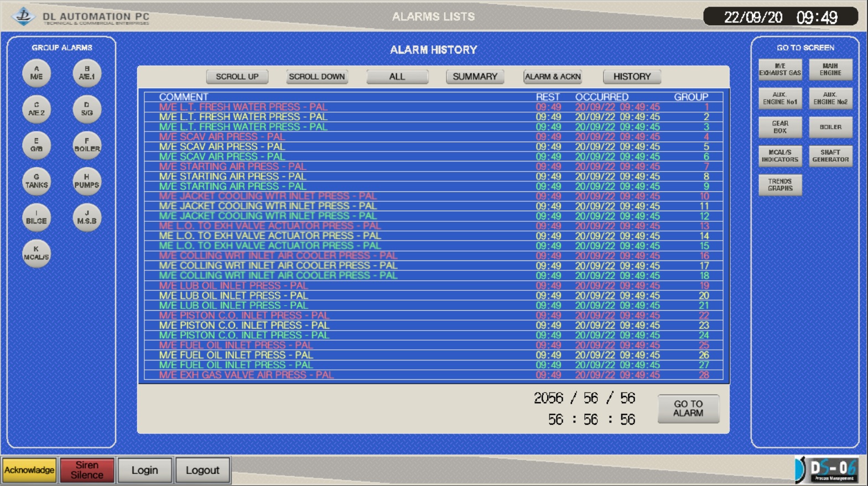Viewport: 868px width, 486px height.
Task: Open the M/E group alarms
Action: pyautogui.click(x=37, y=73)
